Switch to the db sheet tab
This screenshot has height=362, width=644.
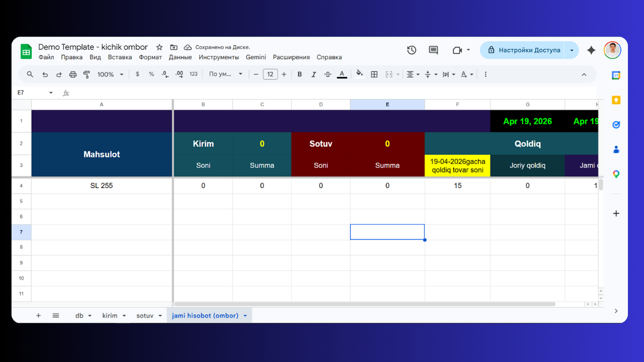click(79, 316)
